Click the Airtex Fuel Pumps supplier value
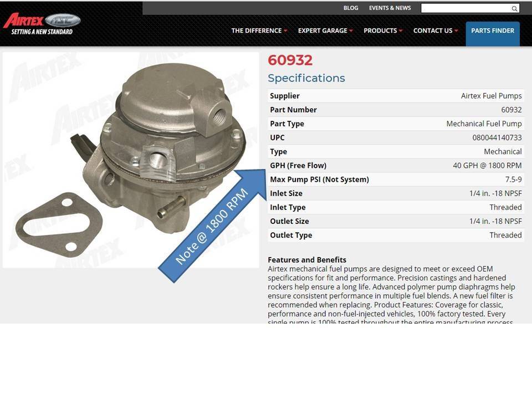532x399 pixels. point(491,96)
